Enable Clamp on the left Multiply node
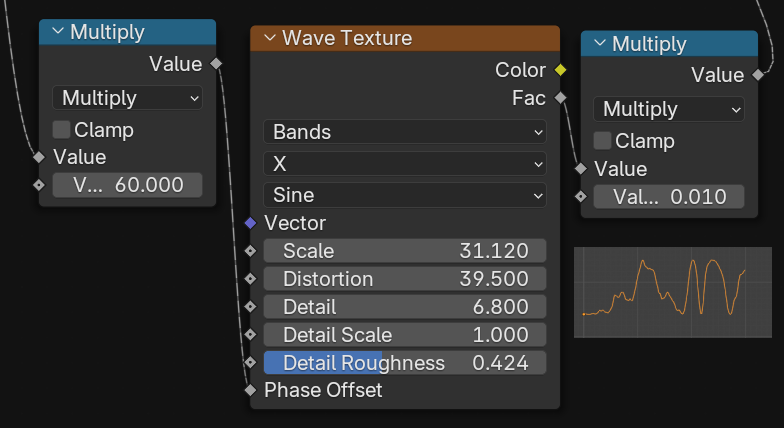This screenshot has width=784, height=428. (x=61, y=129)
